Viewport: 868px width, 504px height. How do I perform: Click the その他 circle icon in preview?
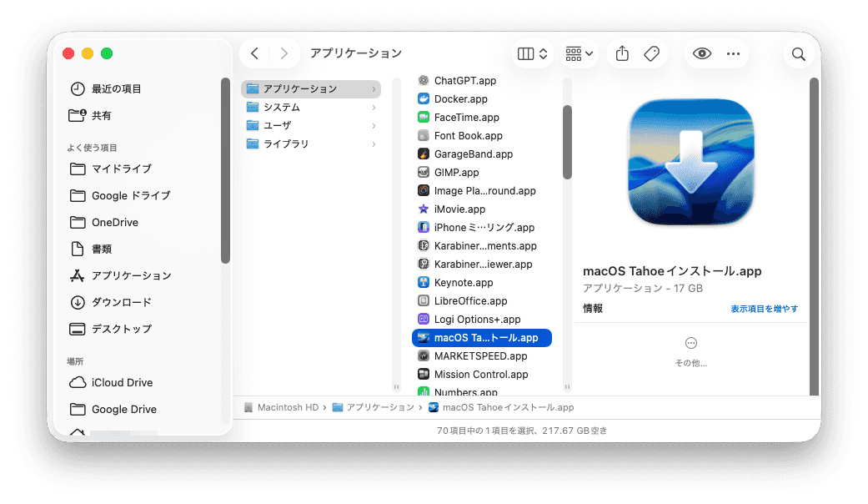690,343
